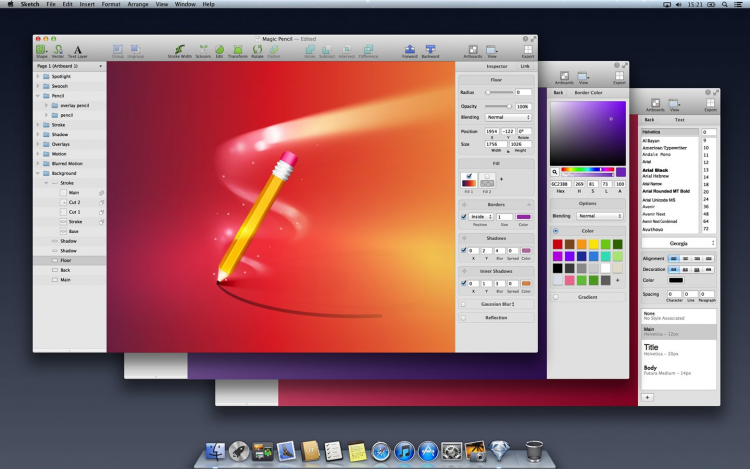
Task: Open the Georgia font dropdown
Action: (x=679, y=242)
